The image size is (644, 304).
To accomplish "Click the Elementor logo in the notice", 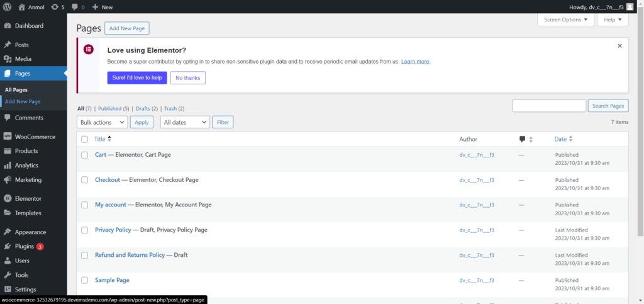I will (x=88, y=49).
